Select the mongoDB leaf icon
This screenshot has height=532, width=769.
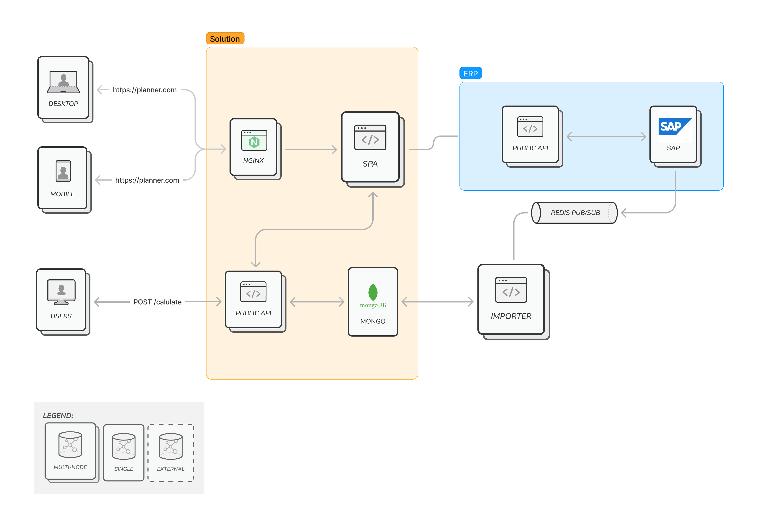coord(373,293)
